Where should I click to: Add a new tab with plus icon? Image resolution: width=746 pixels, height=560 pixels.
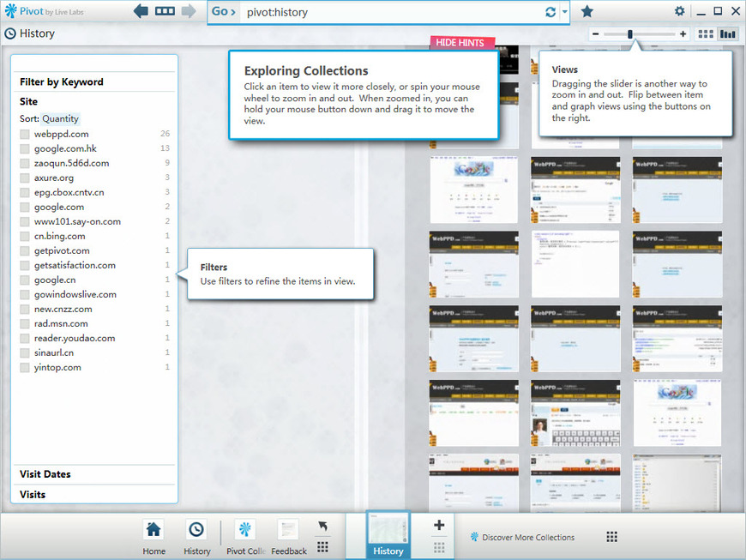(x=439, y=525)
